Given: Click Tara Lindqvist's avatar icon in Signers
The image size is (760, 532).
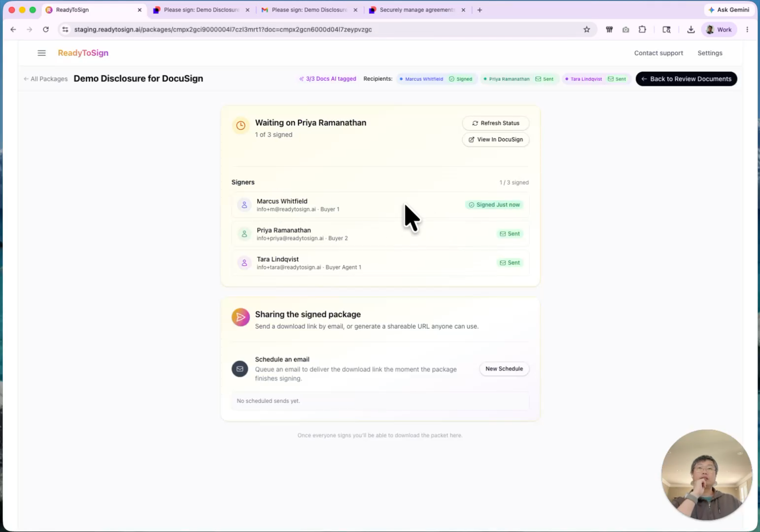Looking at the screenshot, I should coord(244,263).
